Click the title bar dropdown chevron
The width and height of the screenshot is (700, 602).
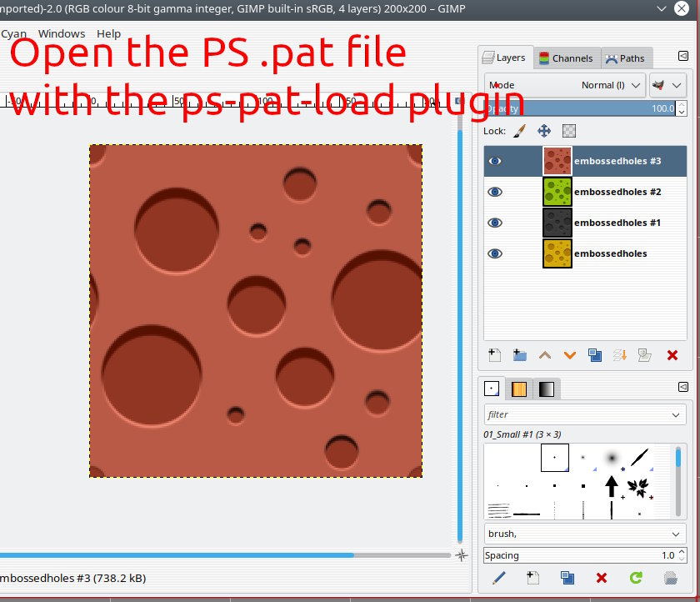[662, 8]
